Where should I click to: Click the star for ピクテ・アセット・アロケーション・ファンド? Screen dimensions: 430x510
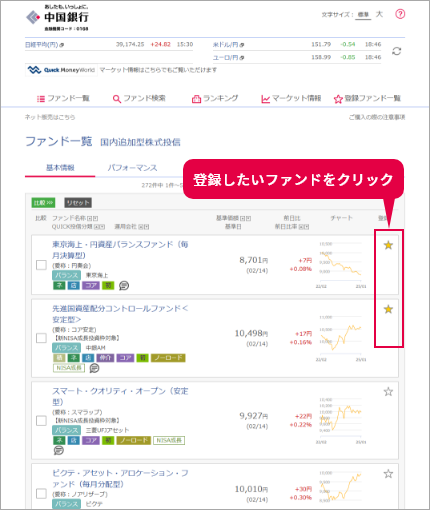click(388, 474)
